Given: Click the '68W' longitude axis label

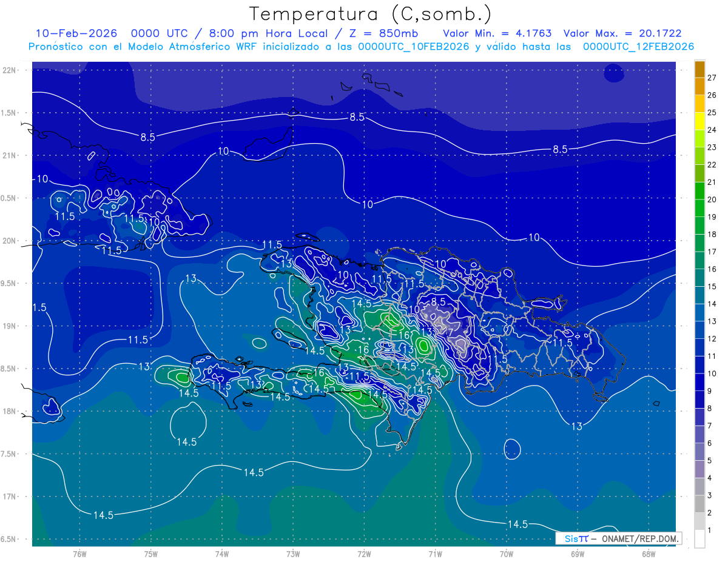Looking at the screenshot, I should [649, 554].
